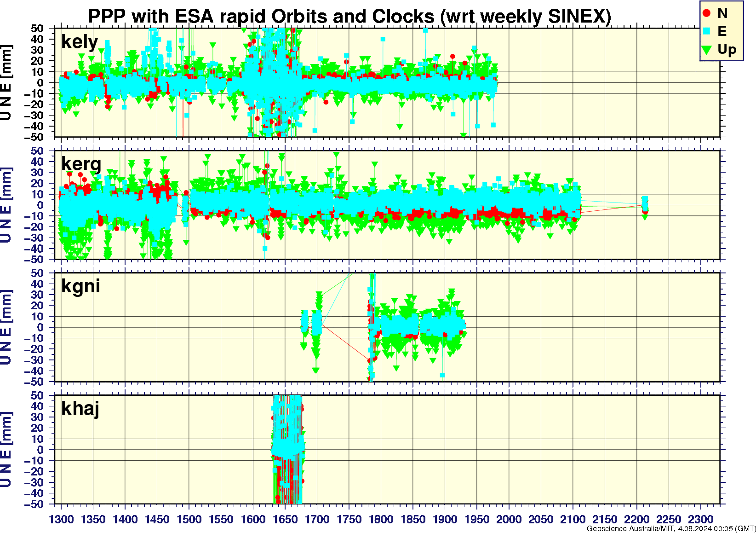Click x-axis label 2200
The height and width of the screenshot is (533, 756).
[636, 519]
